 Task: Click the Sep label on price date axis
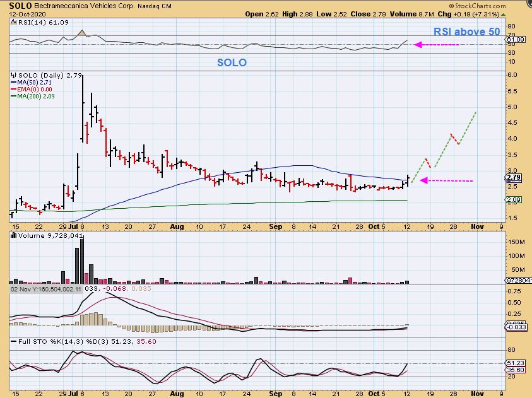276,226
